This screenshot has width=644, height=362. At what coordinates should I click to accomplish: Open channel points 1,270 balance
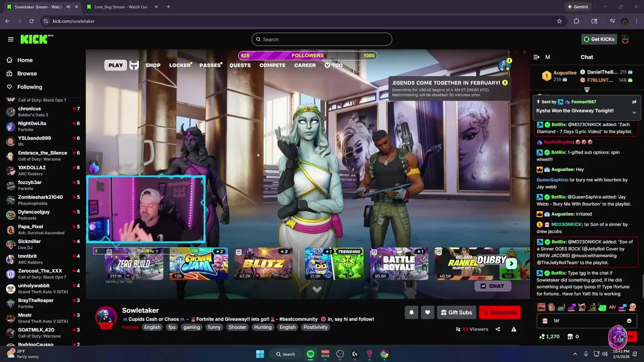pyautogui.click(x=549, y=337)
